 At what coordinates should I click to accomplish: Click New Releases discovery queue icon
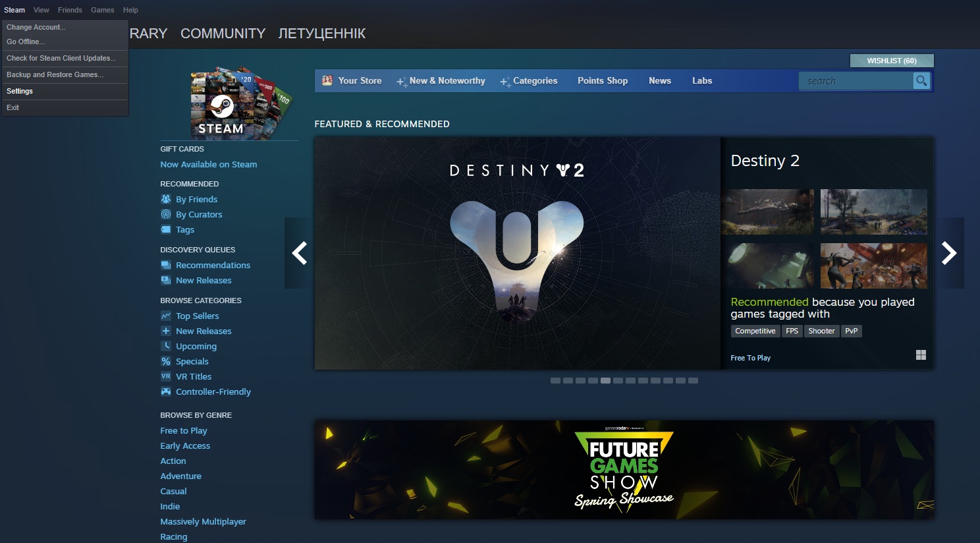pos(166,280)
